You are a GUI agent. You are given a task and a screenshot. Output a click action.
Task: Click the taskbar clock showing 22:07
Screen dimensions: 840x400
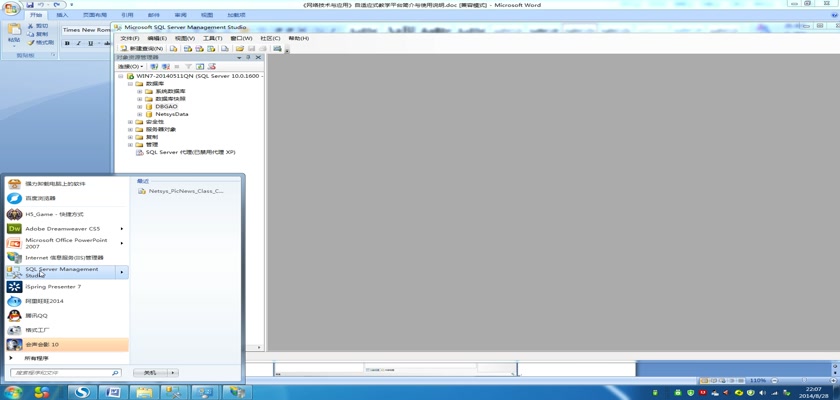tap(813, 393)
